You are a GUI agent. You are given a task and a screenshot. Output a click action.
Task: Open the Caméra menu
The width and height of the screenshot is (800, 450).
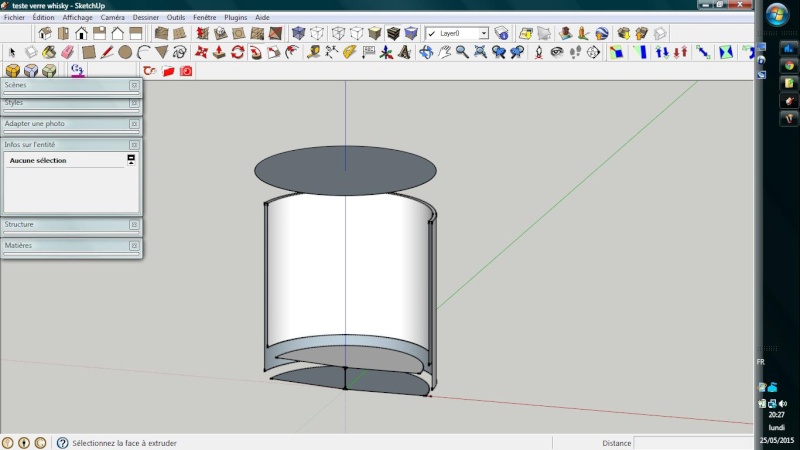tap(113, 17)
